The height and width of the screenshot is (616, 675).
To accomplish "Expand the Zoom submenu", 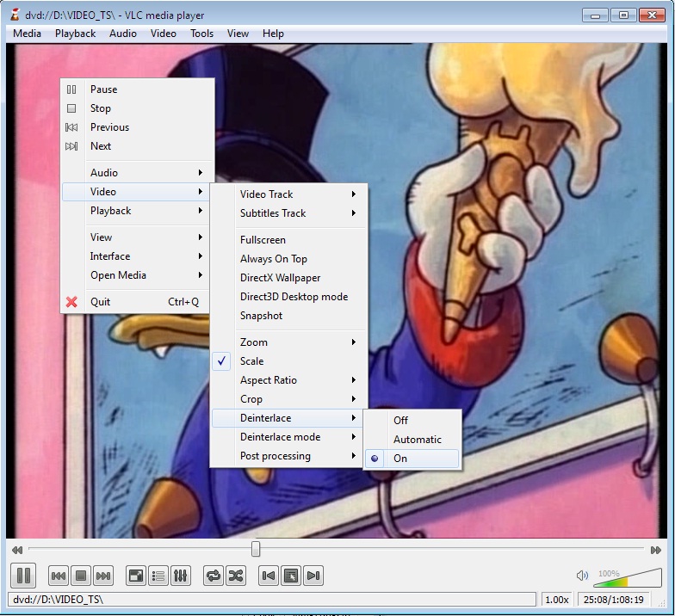I will 289,342.
